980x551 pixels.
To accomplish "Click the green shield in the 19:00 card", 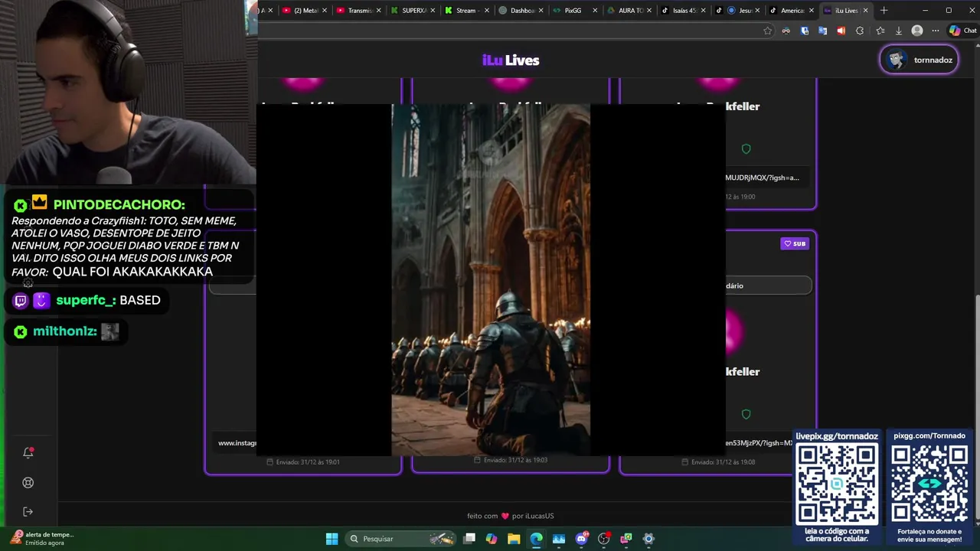I will (x=746, y=149).
